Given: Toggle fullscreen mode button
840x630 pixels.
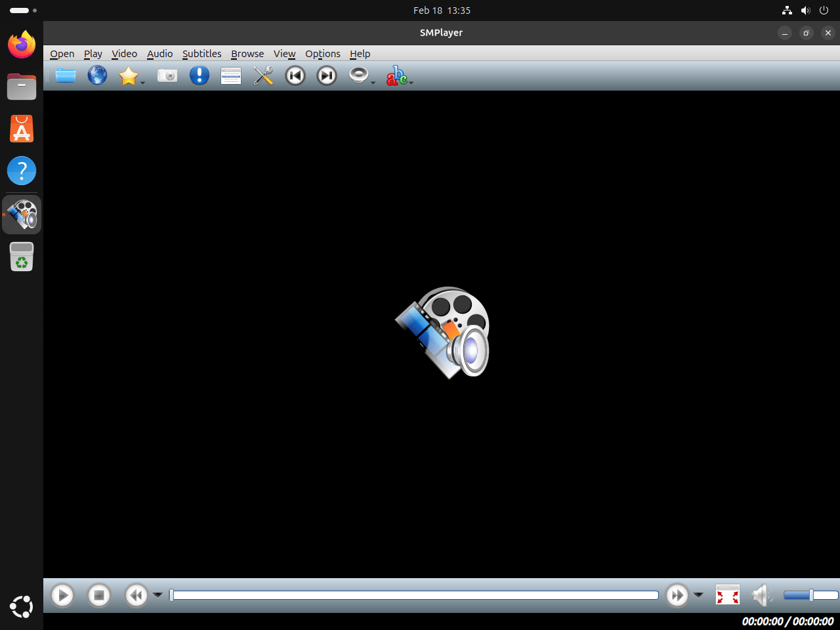Looking at the screenshot, I should coord(728,595).
